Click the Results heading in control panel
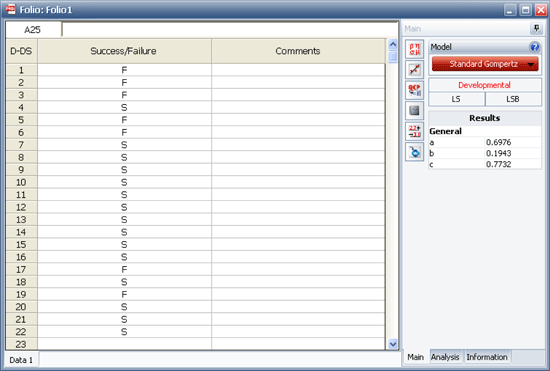 pos(485,118)
